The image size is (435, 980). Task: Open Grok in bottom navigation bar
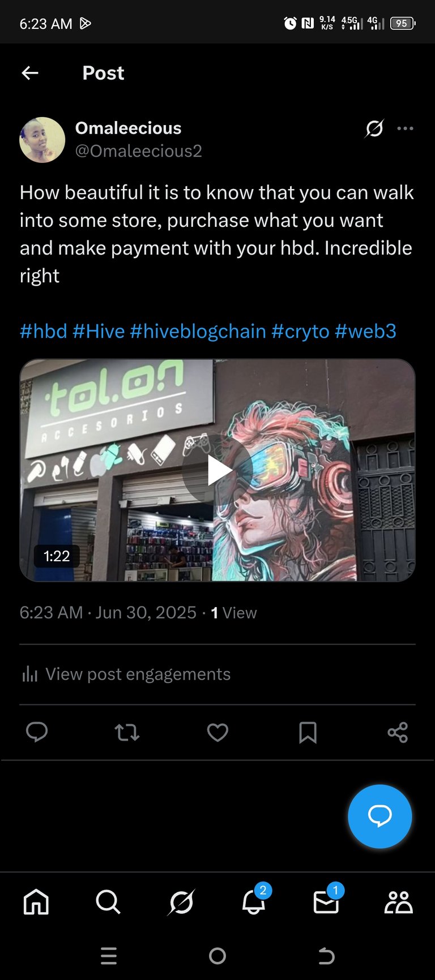pos(181,902)
